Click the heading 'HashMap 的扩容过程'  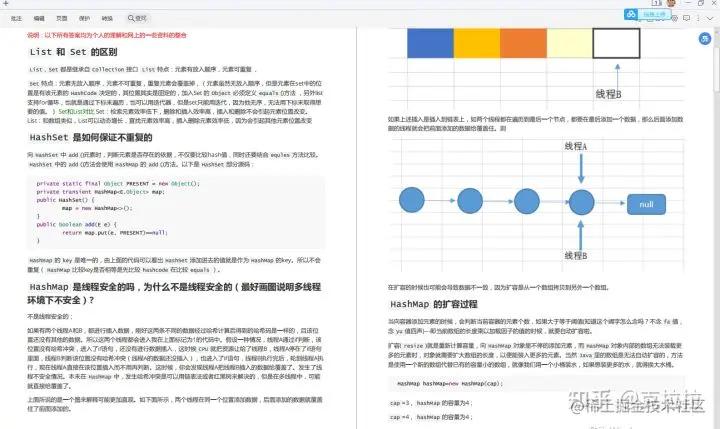click(x=434, y=304)
